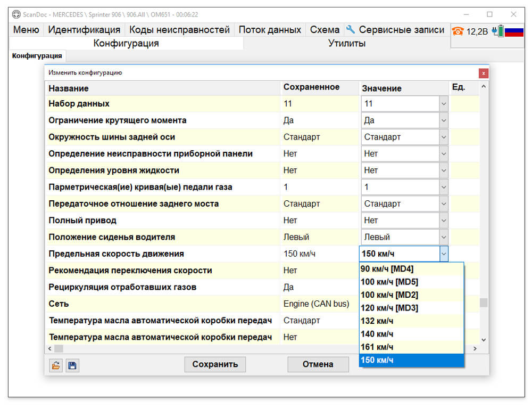The height and width of the screenshot is (408, 532).
Task: Expand Определения уровня жидкости dropdown
Action: (x=444, y=170)
